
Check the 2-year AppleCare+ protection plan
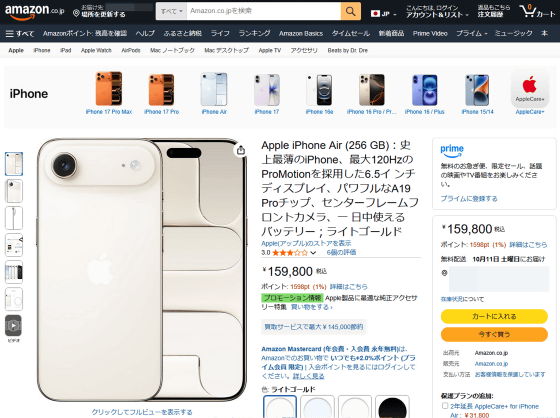click(445, 405)
